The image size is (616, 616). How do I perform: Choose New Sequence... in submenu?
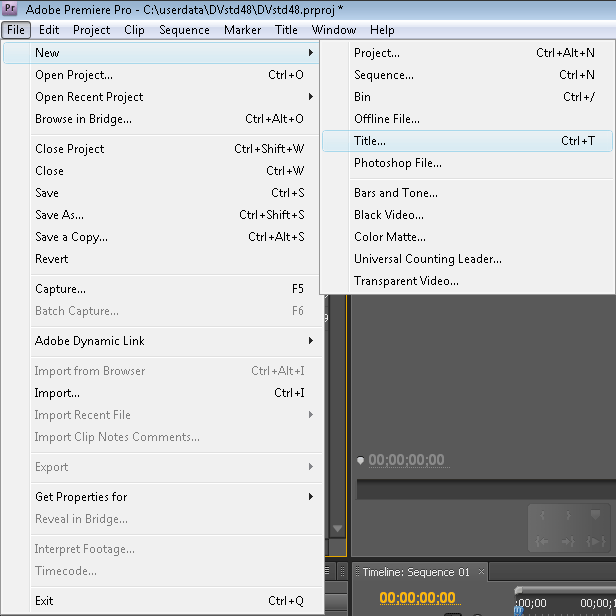pos(467,75)
